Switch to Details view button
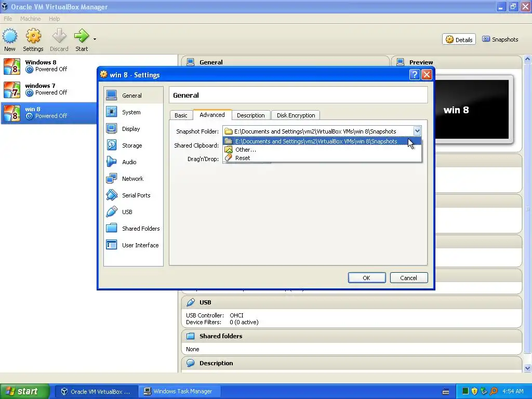Screen dimensions: 532x399 click(459, 39)
